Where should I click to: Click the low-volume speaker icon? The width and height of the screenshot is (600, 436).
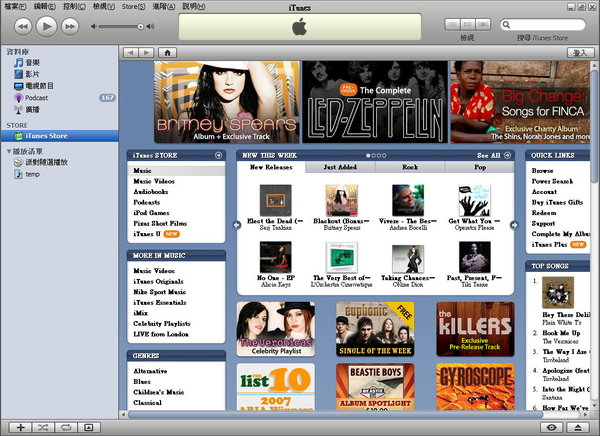94,26
